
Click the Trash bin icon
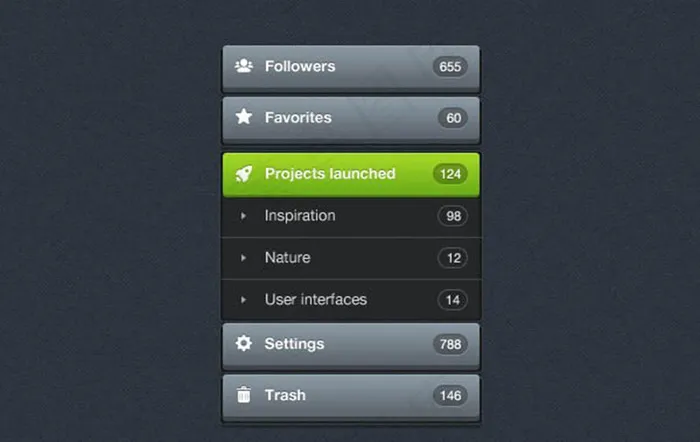[x=244, y=395]
